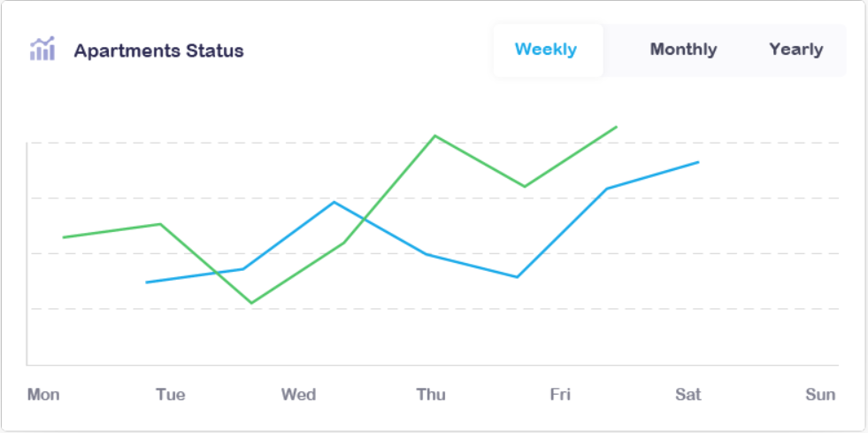
Task: Click the Mon axis label
Action: tap(43, 394)
